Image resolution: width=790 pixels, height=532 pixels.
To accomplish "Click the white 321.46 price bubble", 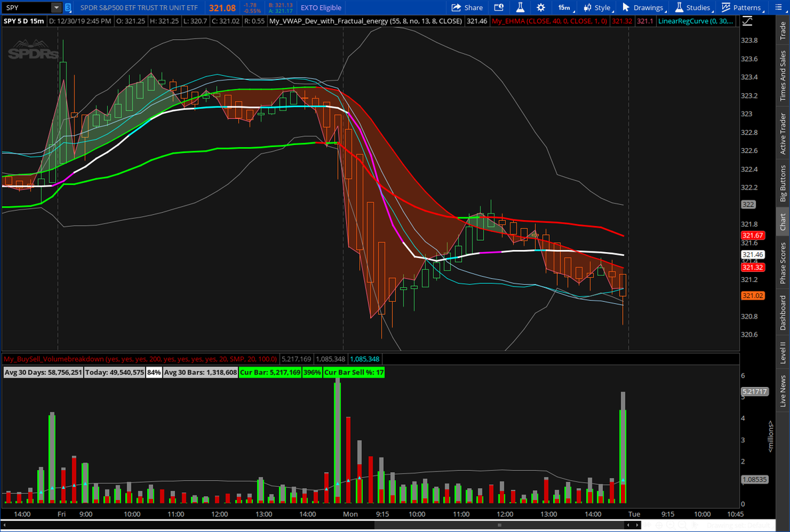I will pos(753,255).
